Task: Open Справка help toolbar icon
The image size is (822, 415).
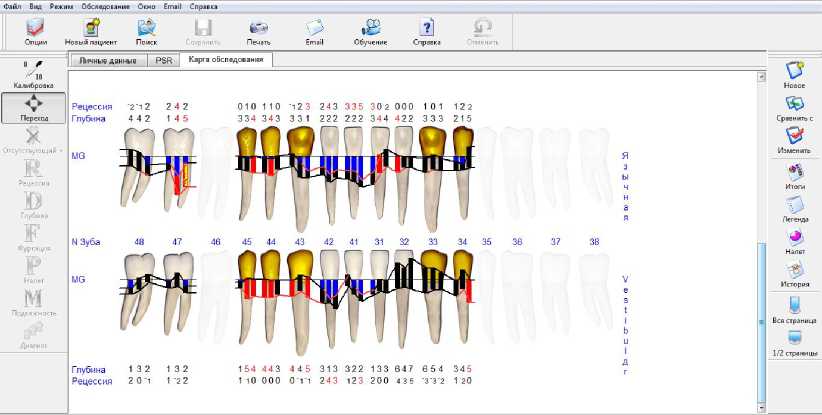Action: pos(427,30)
